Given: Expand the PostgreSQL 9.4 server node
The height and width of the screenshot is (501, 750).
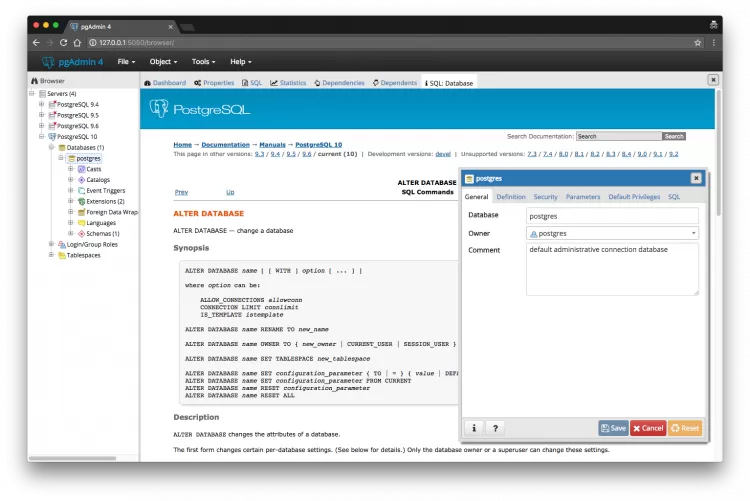Looking at the screenshot, I should (42, 104).
